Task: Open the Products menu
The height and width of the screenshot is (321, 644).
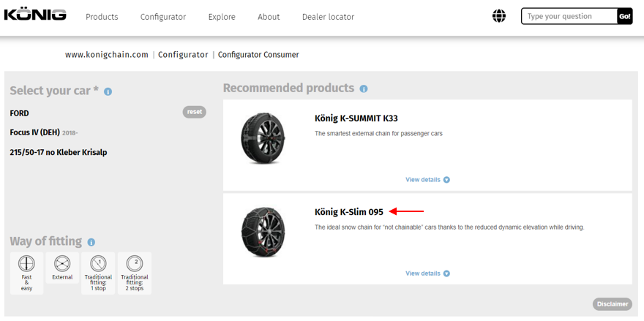Action: (102, 17)
